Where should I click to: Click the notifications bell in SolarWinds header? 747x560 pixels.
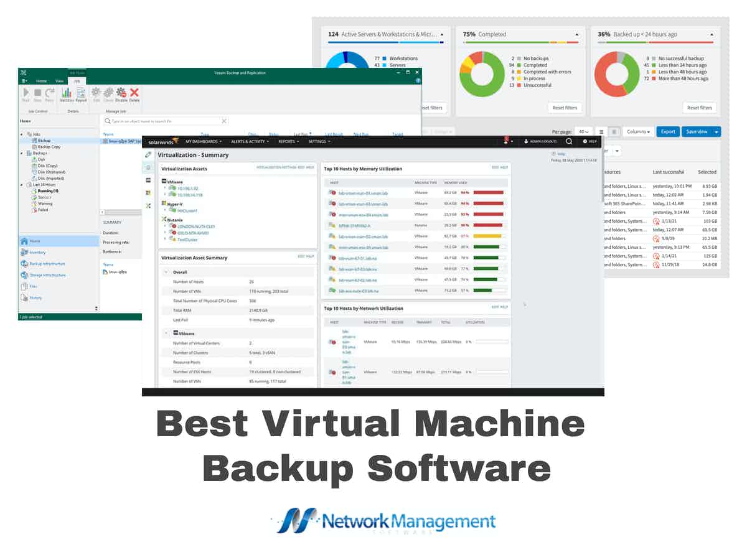505,142
